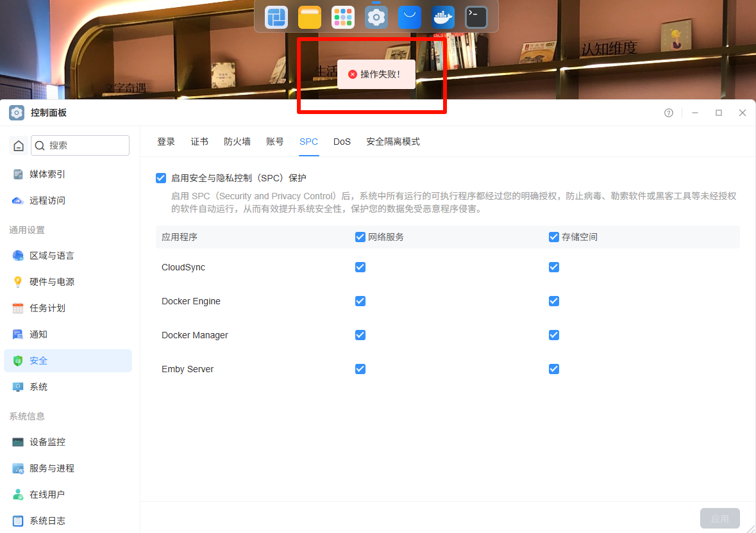Switch to the DoS tab
Screen dimensions: 756x533
(342, 142)
